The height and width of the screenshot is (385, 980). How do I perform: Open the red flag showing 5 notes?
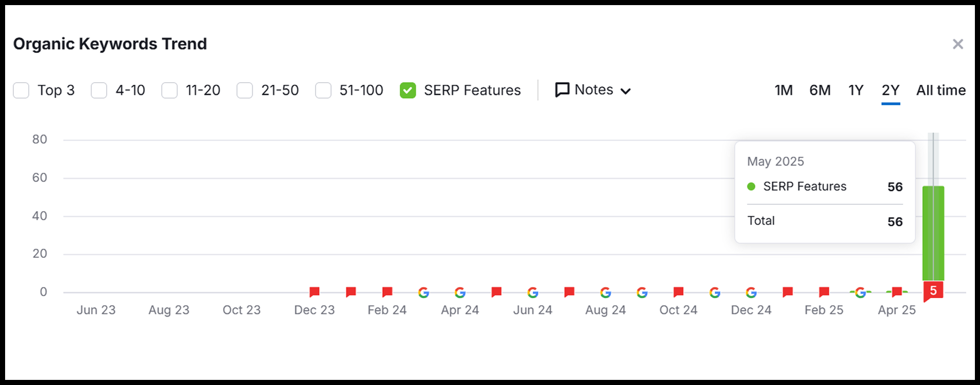(x=933, y=291)
